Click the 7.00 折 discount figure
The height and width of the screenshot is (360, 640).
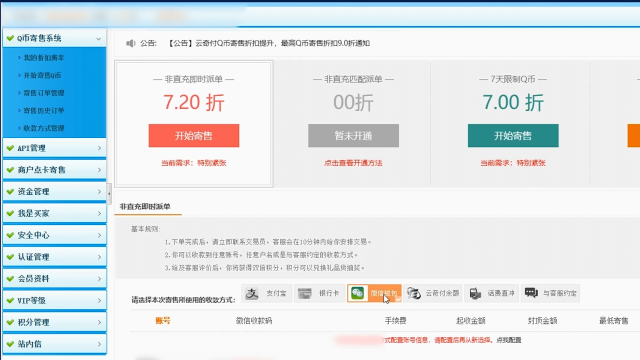click(x=513, y=102)
